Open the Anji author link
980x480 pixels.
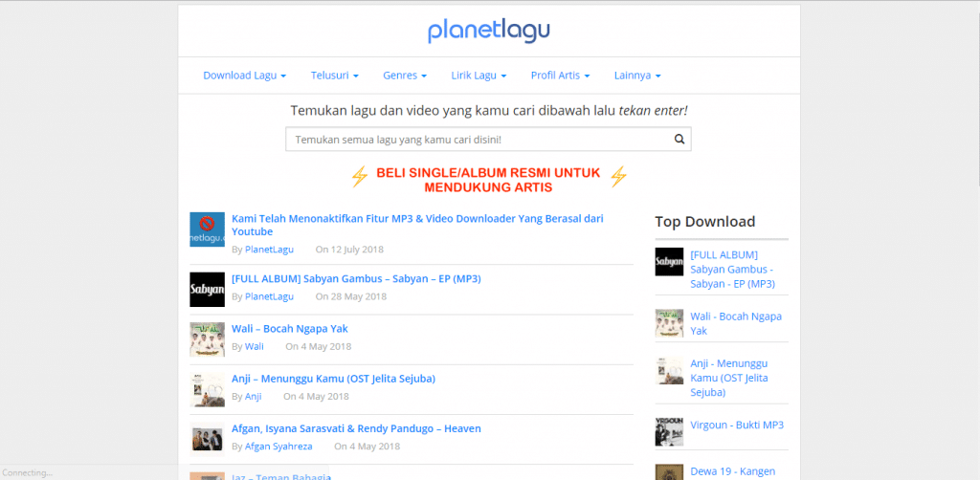tap(253, 397)
